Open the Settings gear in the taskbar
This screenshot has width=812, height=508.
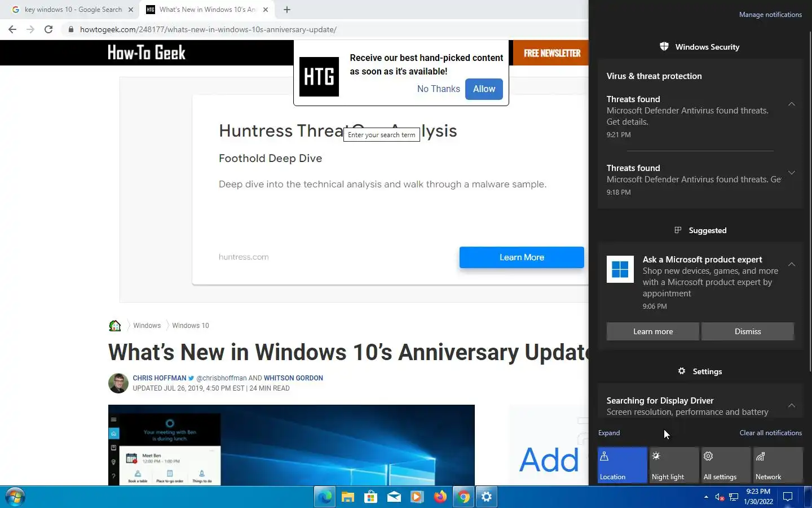point(487,497)
